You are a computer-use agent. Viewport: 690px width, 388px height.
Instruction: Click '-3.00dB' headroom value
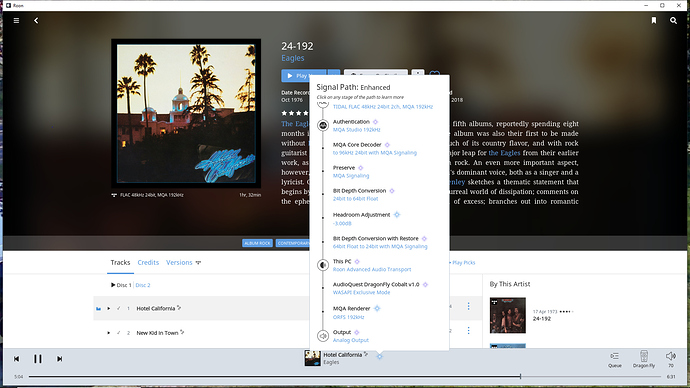click(342, 223)
